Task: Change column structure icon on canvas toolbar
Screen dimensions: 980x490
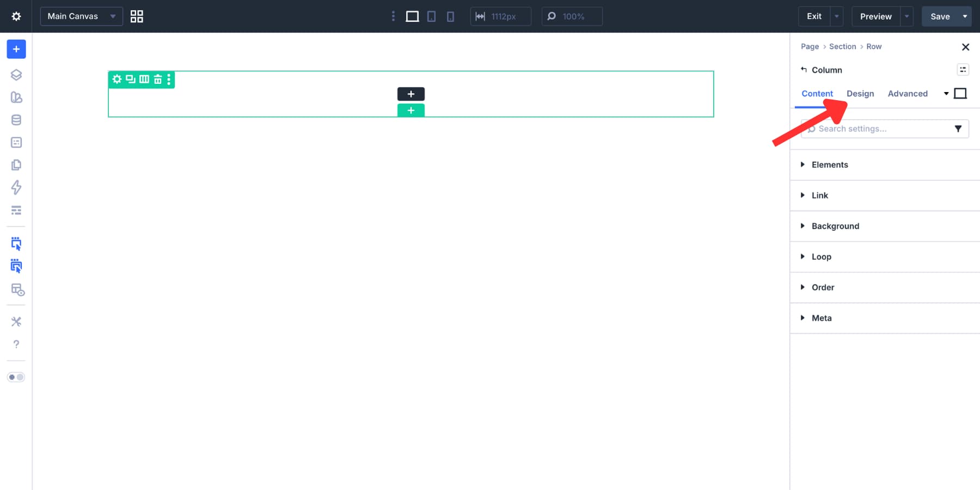Action: [x=144, y=79]
